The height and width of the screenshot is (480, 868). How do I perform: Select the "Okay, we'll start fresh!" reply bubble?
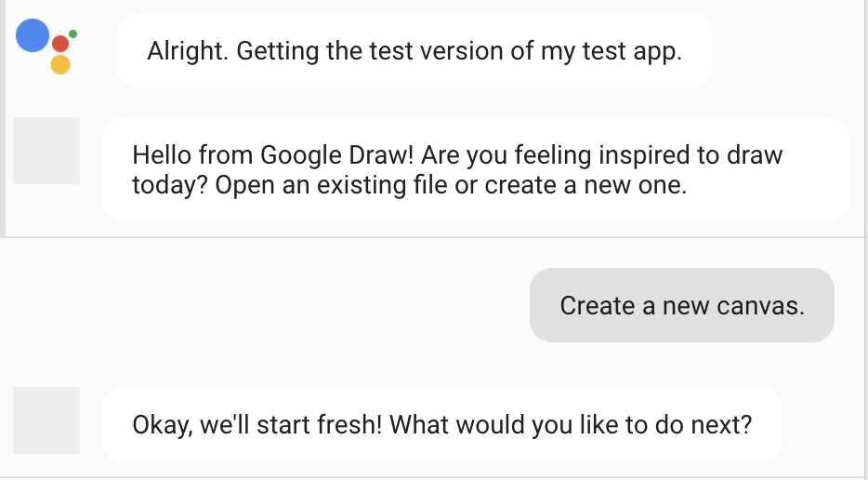click(442, 424)
